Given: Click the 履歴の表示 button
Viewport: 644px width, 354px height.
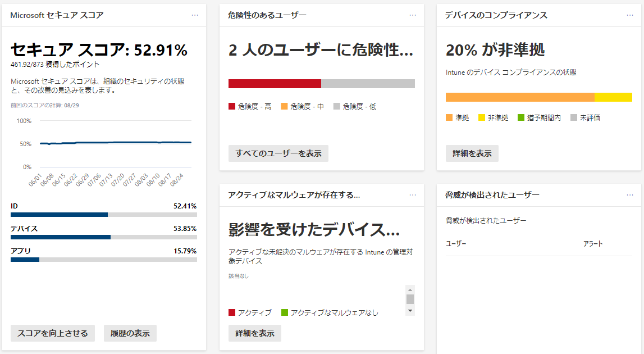Looking at the screenshot, I should click(x=130, y=333).
